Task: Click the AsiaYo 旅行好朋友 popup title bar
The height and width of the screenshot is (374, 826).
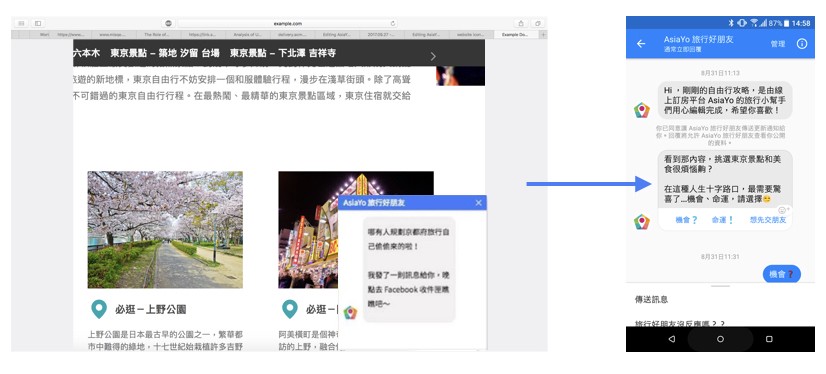Action: tap(412, 203)
